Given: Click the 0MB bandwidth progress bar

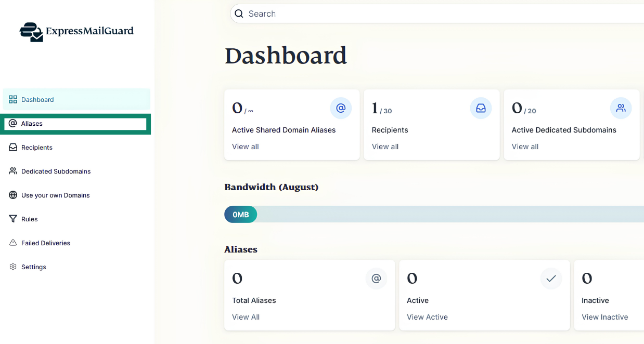Looking at the screenshot, I should pyautogui.click(x=434, y=214).
